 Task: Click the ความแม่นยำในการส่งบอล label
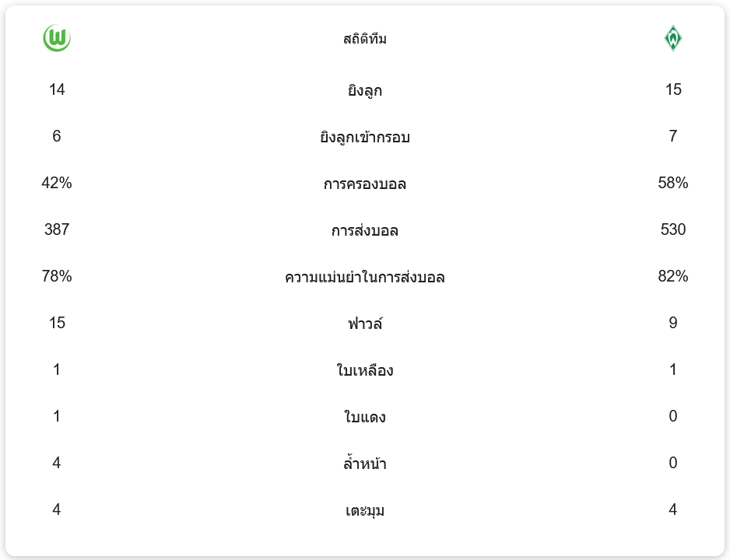click(365, 278)
